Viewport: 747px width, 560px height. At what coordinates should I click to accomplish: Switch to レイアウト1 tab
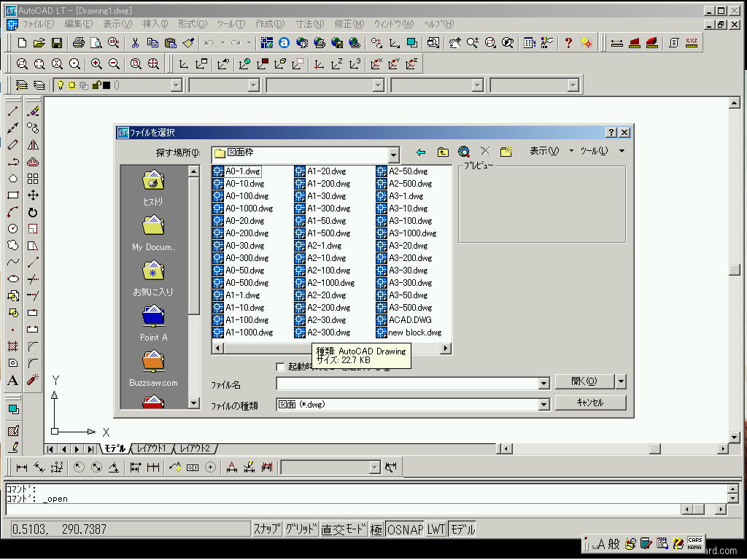[x=151, y=448]
